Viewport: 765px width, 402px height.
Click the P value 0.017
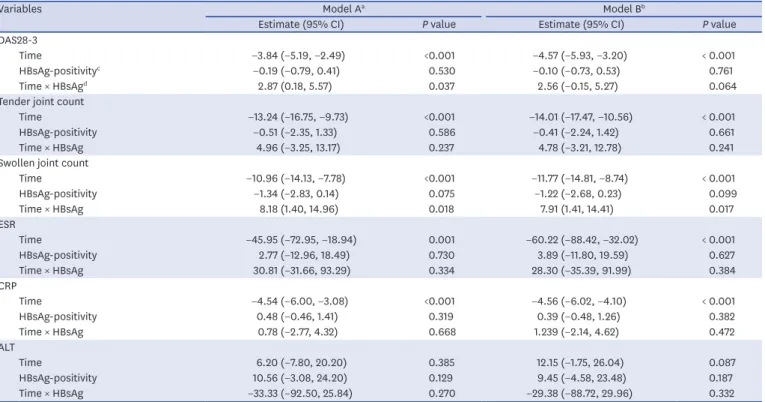pos(721,209)
